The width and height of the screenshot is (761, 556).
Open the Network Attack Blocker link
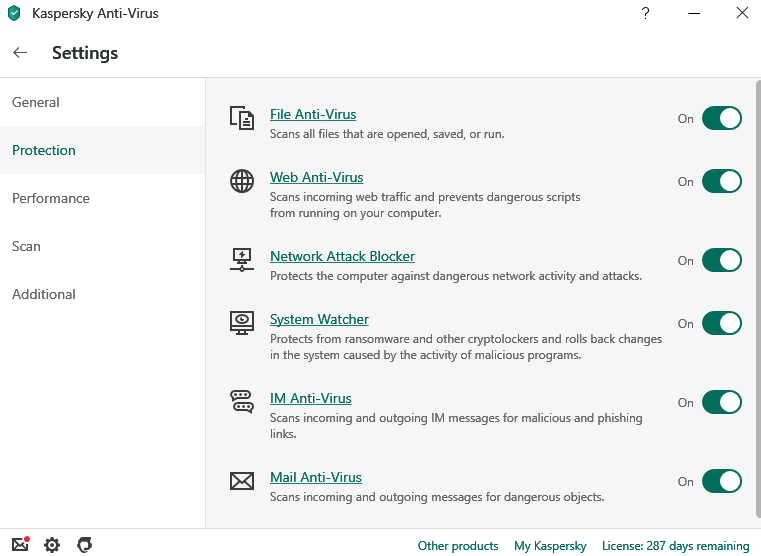[342, 257]
